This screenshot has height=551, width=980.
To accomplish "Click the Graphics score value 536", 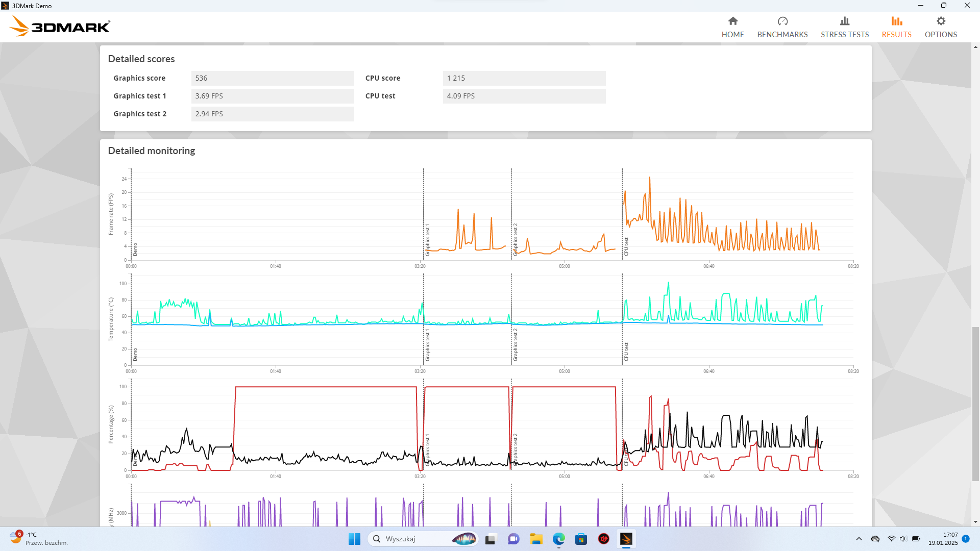I will tap(273, 78).
